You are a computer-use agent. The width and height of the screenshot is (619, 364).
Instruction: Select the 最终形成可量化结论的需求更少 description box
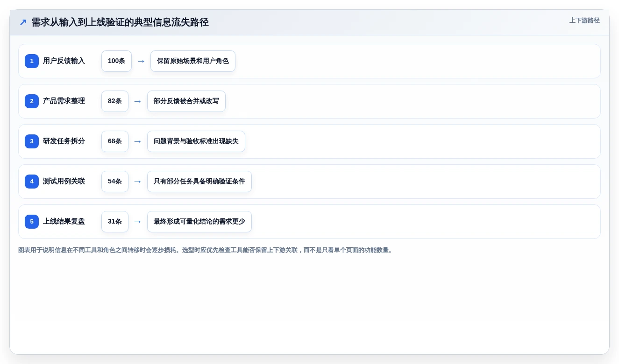pos(199,222)
